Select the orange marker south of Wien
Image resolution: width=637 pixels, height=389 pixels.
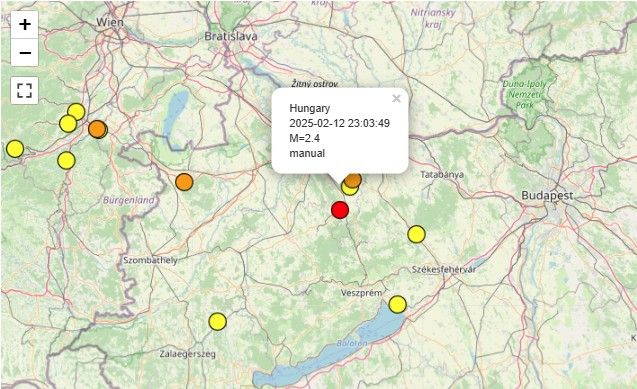pos(97,129)
